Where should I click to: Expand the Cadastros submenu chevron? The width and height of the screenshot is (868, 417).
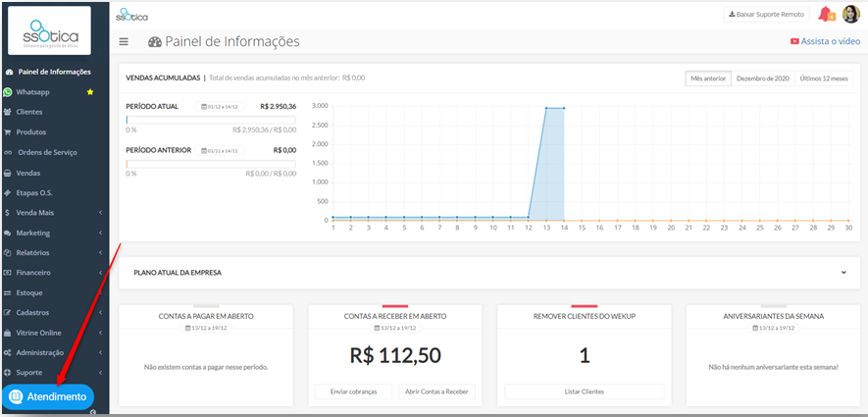[101, 313]
